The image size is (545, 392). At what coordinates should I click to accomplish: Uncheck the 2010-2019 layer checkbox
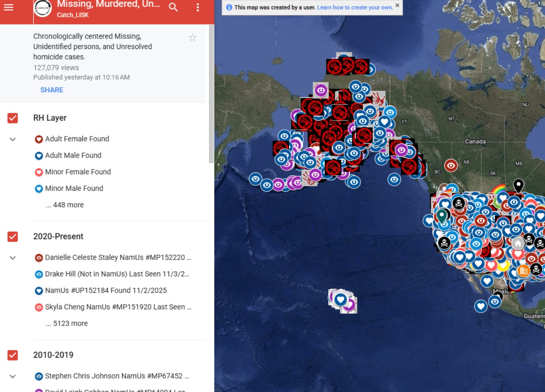[x=13, y=355]
